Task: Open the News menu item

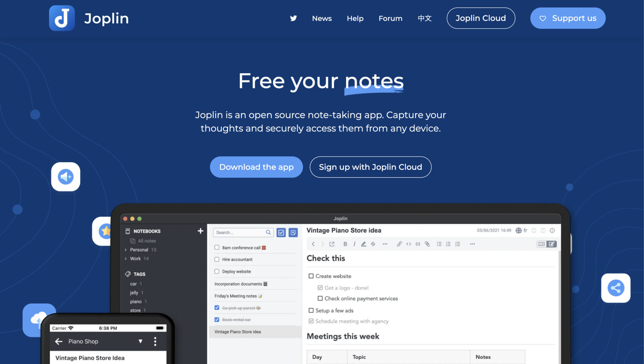Action: (x=322, y=18)
